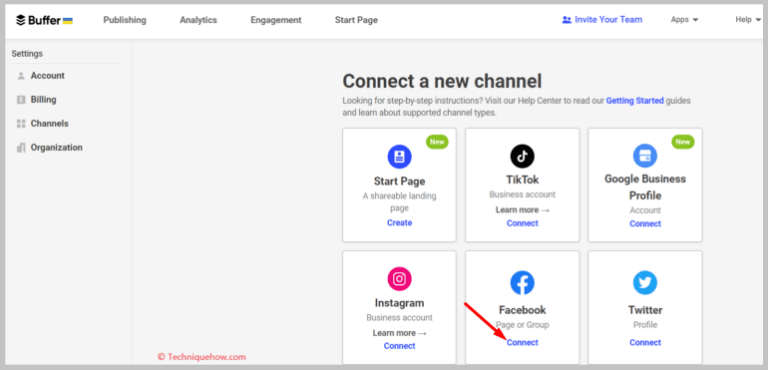Screen dimensions: 768x370
Task: Click the Organization building icon in sidebar
Action: [x=21, y=148]
